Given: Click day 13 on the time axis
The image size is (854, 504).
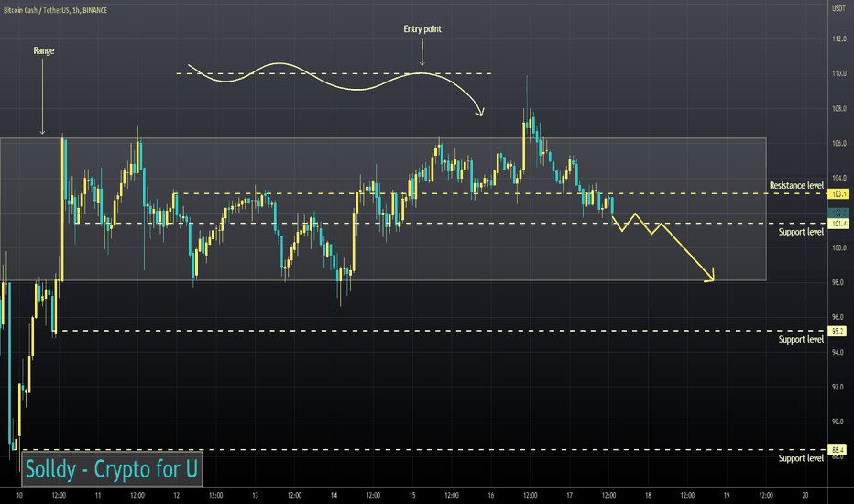Looking at the screenshot, I should 255,495.
